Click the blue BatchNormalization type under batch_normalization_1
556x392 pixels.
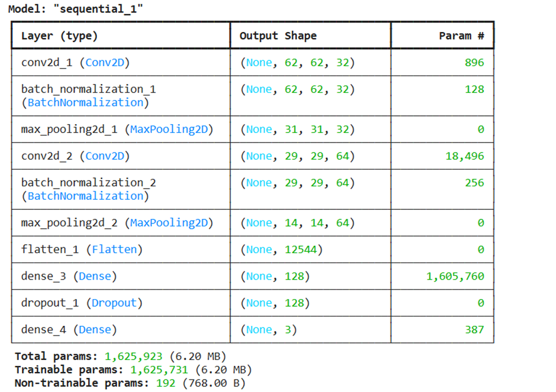tap(85, 103)
